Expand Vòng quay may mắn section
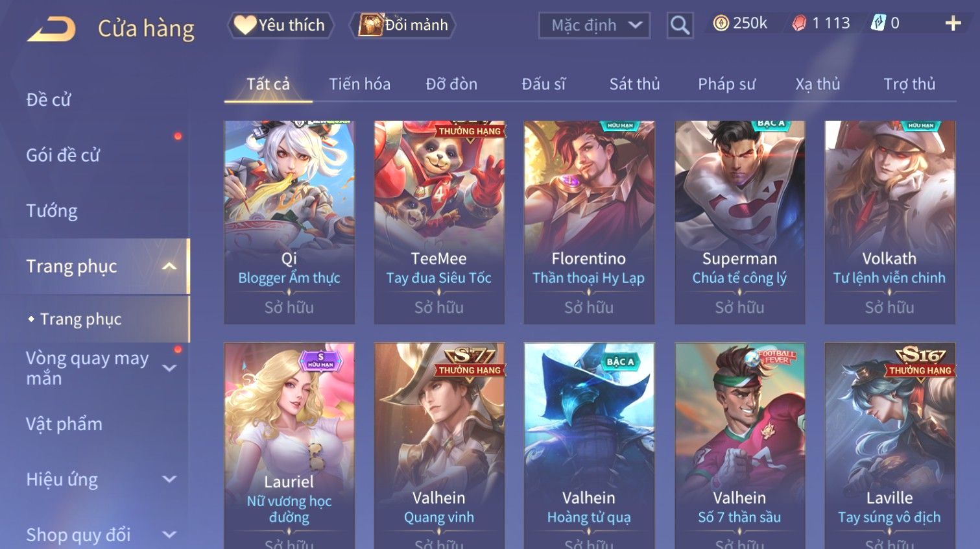The image size is (980, 549). click(x=169, y=368)
